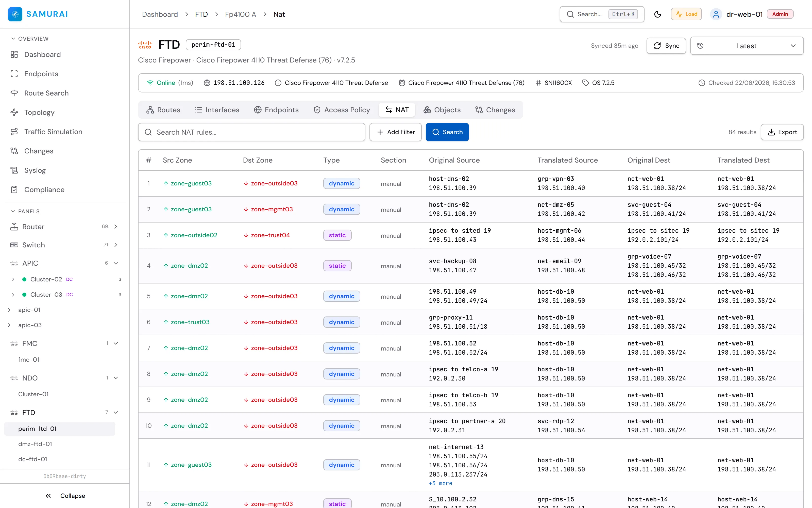Click FTD in the breadcrumb
The height and width of the screenshot is (508, 812).
click(201, 14)
